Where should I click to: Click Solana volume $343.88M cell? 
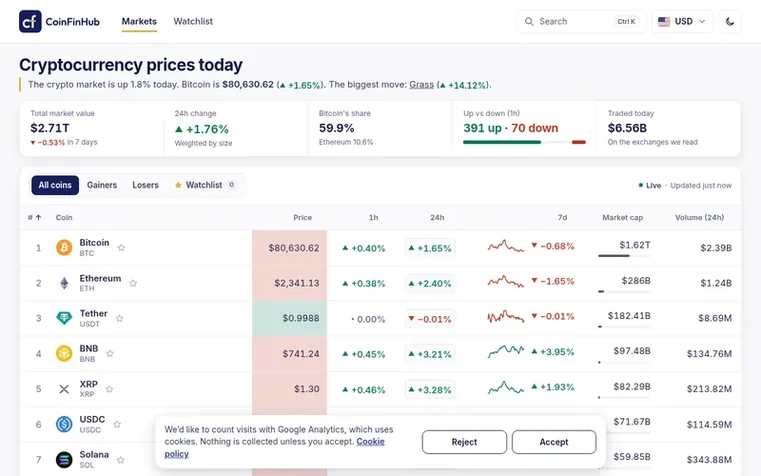point(709,460)
